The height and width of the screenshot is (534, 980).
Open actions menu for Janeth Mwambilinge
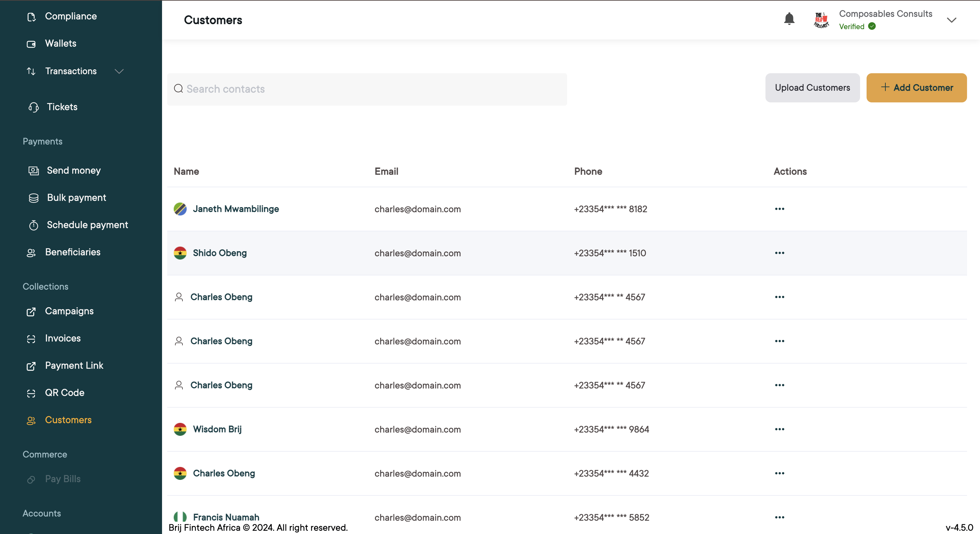[x=779, y=209]
